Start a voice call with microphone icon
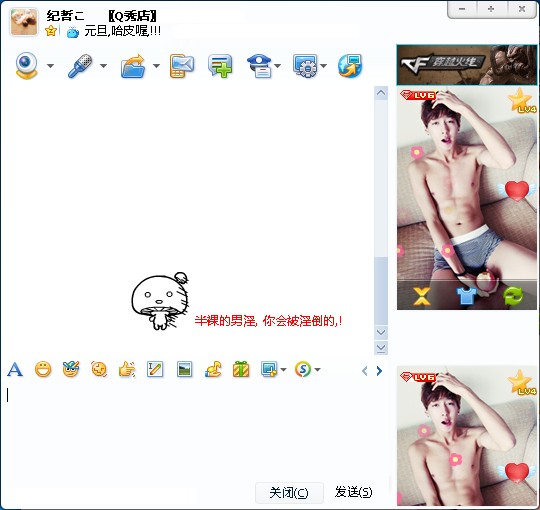The image size is (540, 510). tap(80, 65)
